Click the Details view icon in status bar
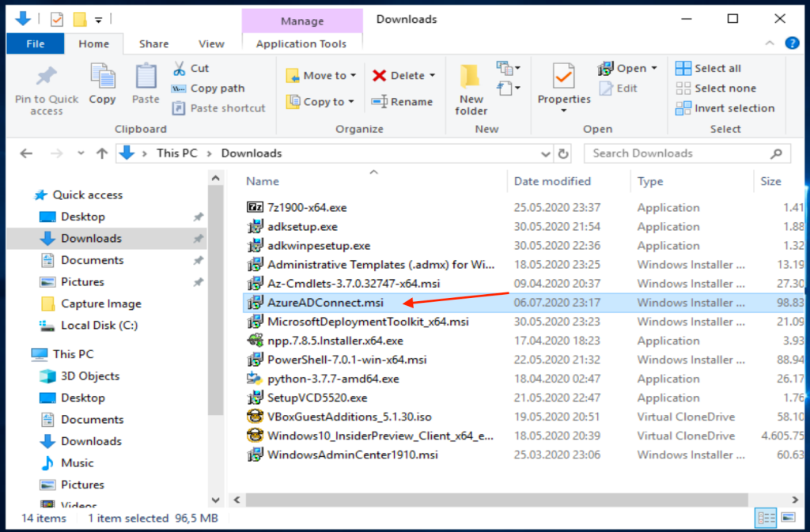810x532 pixels. (x=766, y=518)
